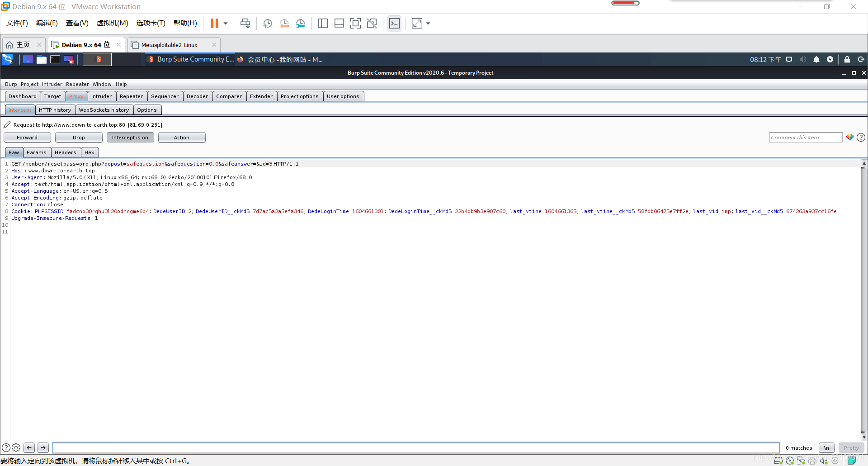
Task: Toggle the Intercept is on button
Action: pos(130,138)
